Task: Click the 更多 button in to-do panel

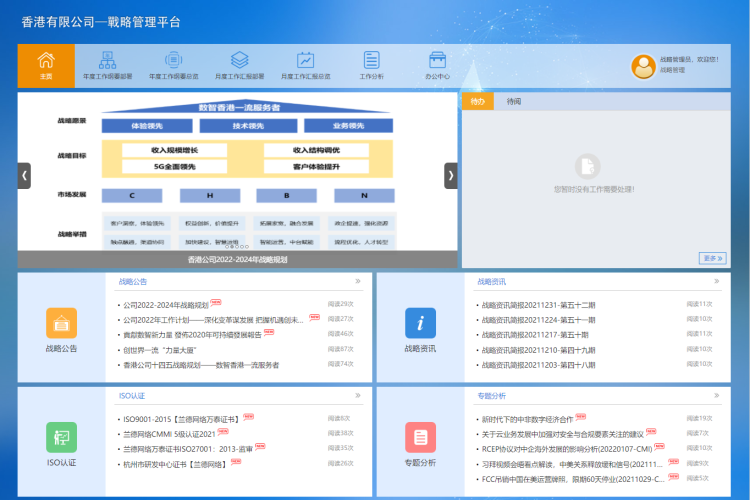Action: pos(711,258)
